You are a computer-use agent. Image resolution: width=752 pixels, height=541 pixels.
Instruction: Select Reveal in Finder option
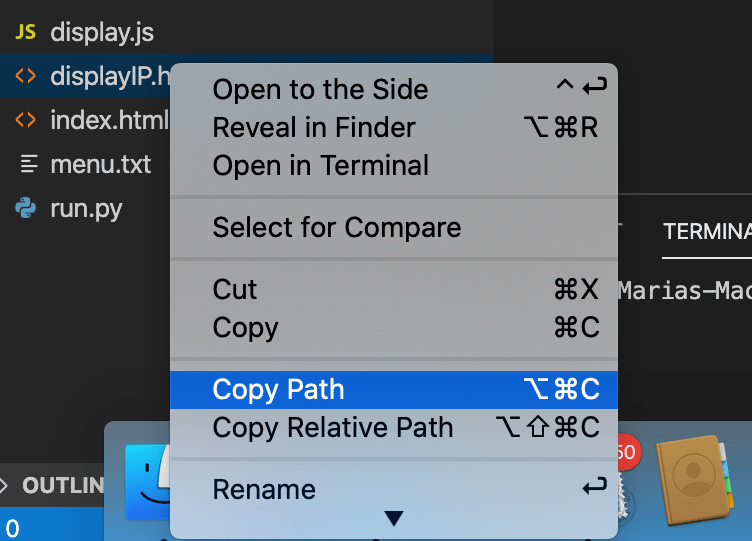coord(314,128)
